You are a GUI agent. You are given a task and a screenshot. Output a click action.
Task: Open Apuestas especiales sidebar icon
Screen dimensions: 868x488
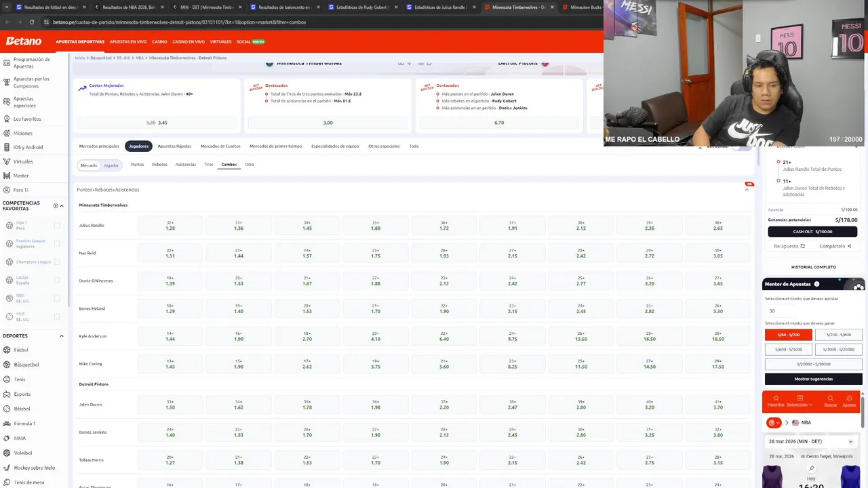[x=6, y=102]
